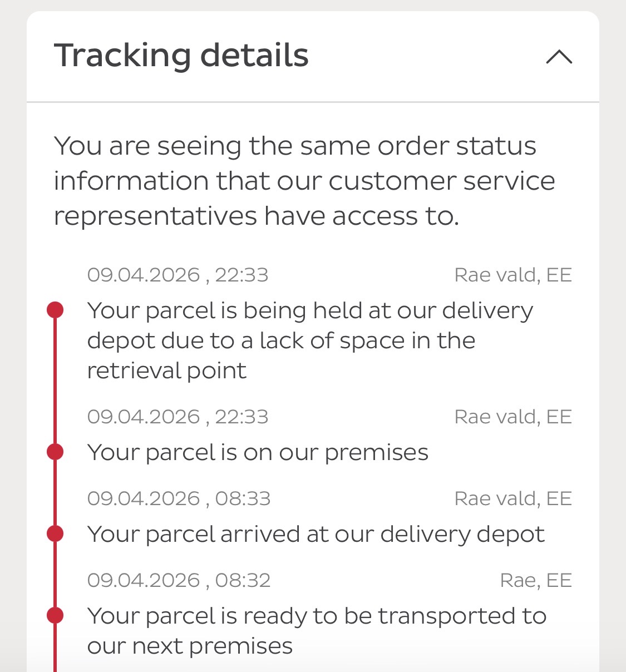Click the 08:32 timestamp
626x672 pixels.
click(x=179, y=580)
